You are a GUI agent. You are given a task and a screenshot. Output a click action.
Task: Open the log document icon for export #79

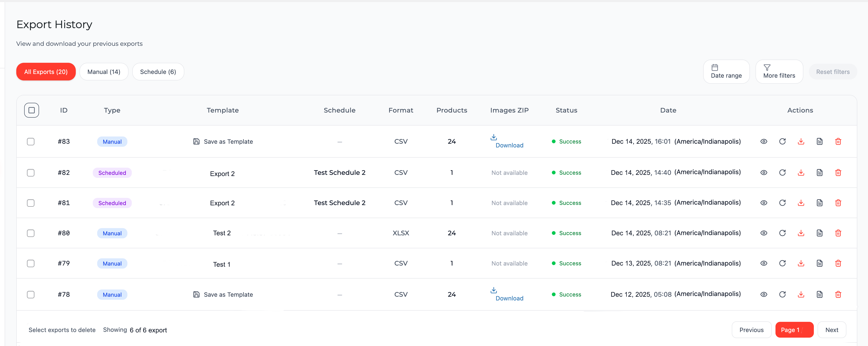click(x=819, y=263)
